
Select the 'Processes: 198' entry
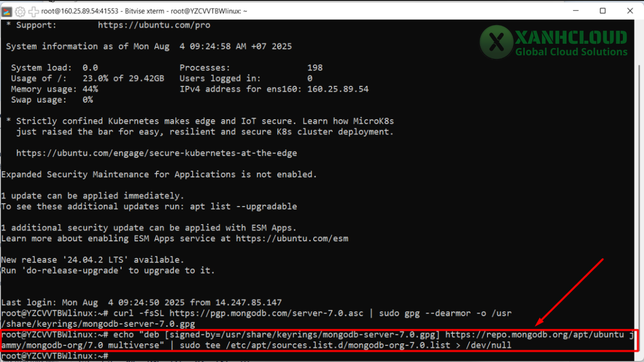click(x=251, y=68)
